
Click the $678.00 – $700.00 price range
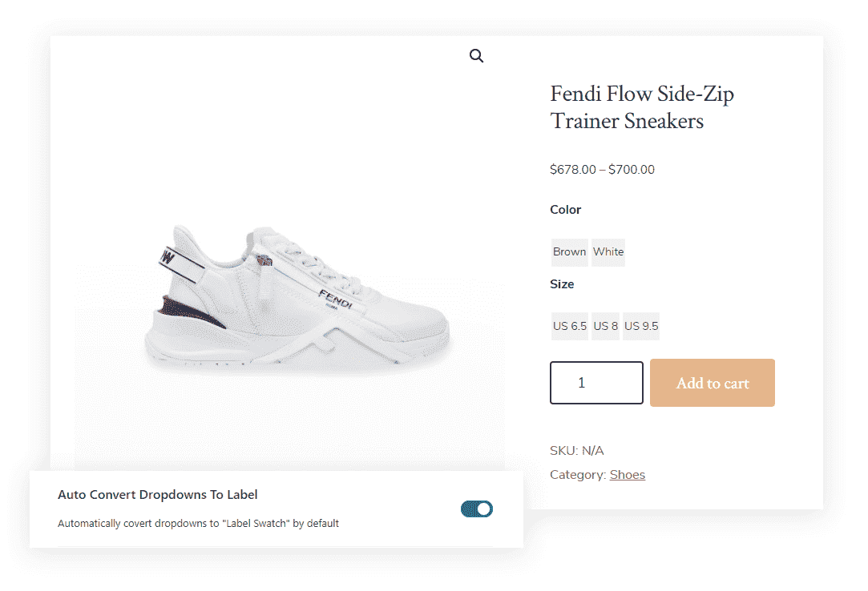(x=602, y=169)
